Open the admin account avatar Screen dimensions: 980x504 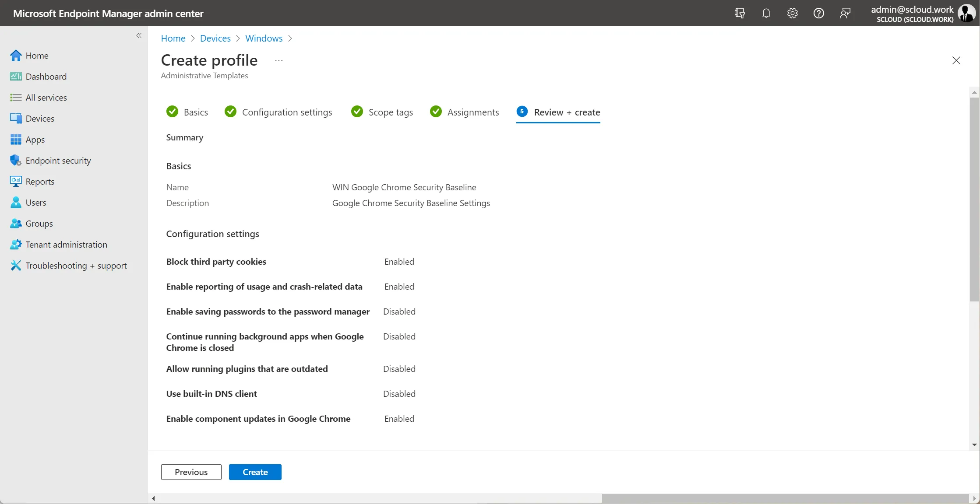pyautogui.click(x=966, y=13)
